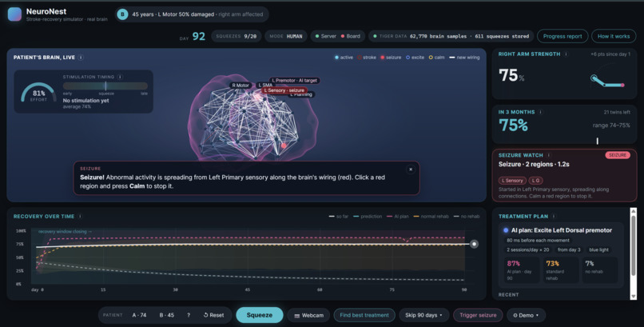Toggle the excite legend item
This screenshot has height=327, width=644.
415,58
